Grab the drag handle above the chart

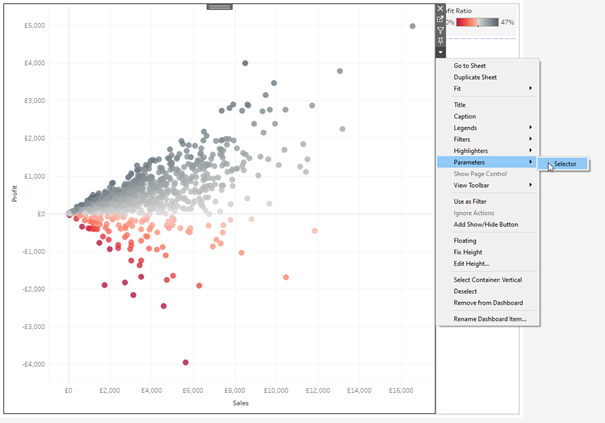click(x=219, y=7)
